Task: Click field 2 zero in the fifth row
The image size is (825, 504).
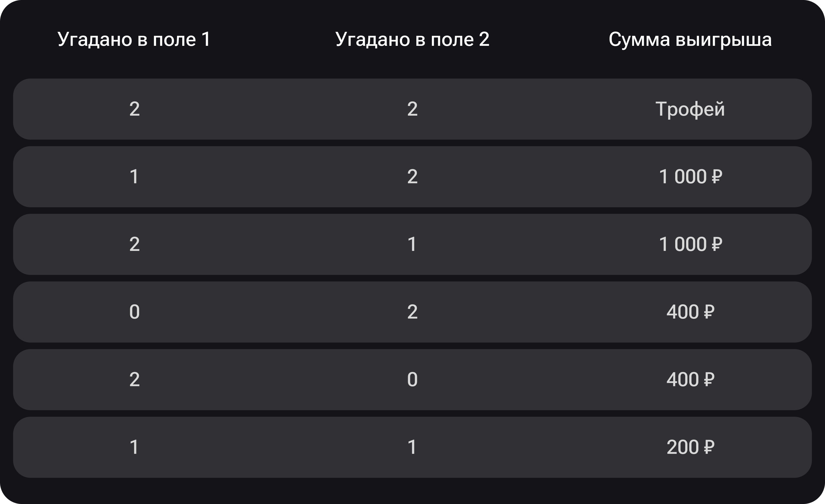Action: tap(412, 380)
